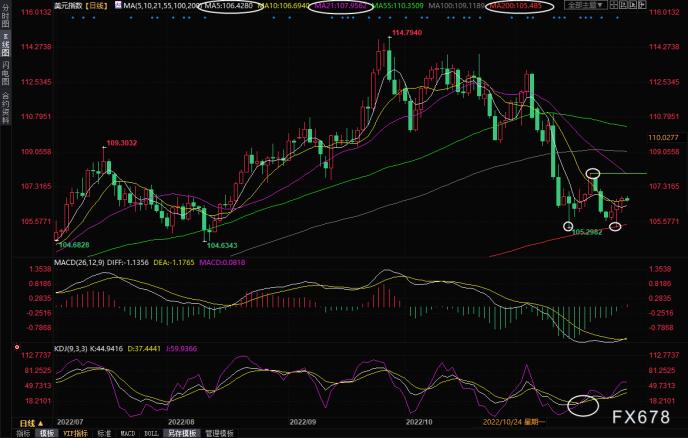The height and width of the screenshot is (438, 688).
Task: Open the 全部主题 dropdown at top right
Action: (586, 5)
